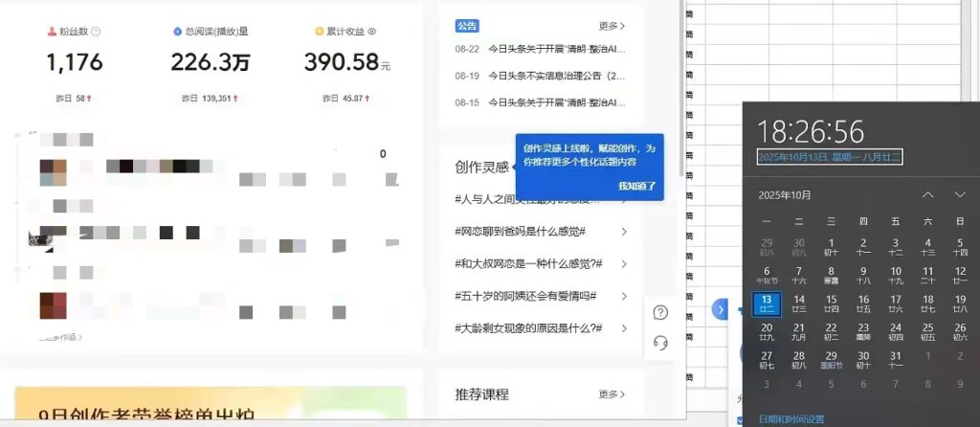Image resolution: width=980 pixels, height=427 pixels.
Task: Click the help question mark floating icon
Action: pos(660,312)
